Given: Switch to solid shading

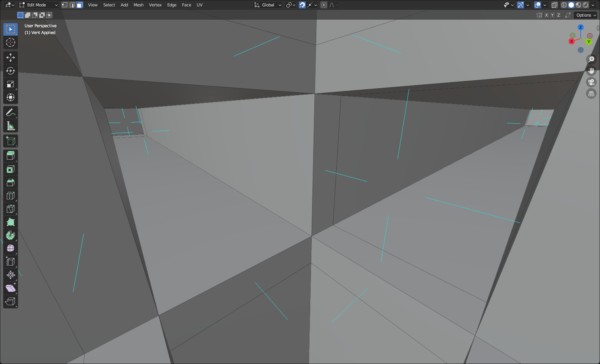Looking at the screenshot, I should 571,5.
